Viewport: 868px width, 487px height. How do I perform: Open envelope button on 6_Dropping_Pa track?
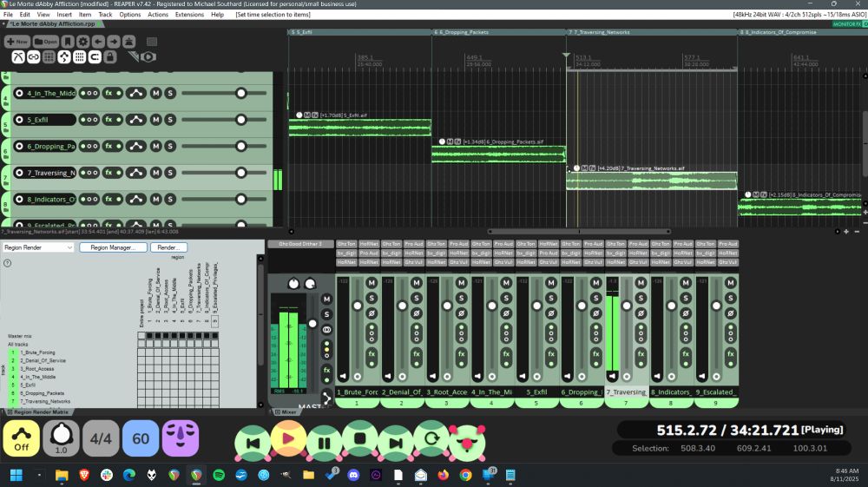click(x=135, y=146)
